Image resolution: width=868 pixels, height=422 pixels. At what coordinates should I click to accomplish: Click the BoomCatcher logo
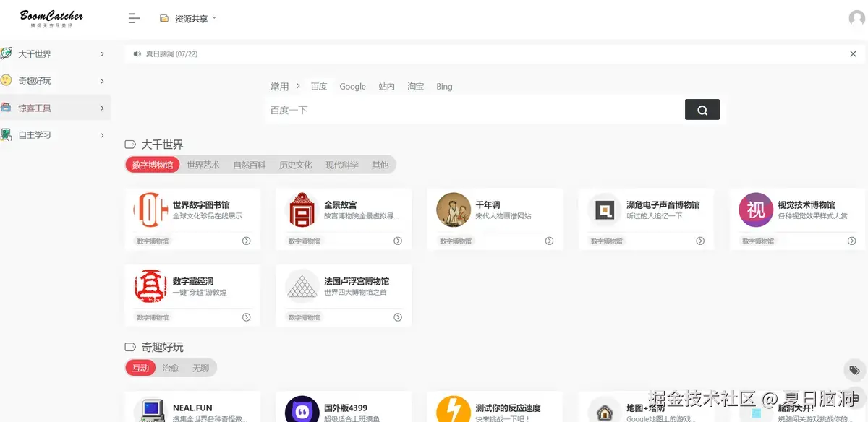[x=51, y=18]
